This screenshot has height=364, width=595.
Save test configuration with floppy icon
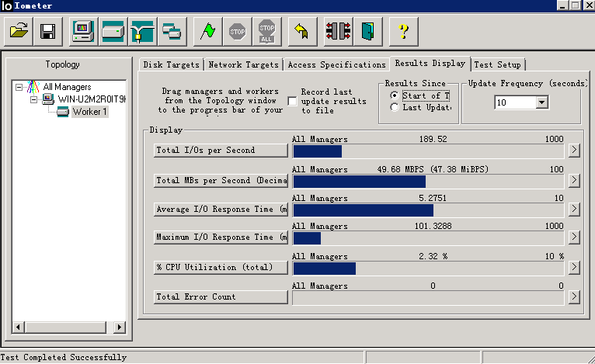pos(48,32)
